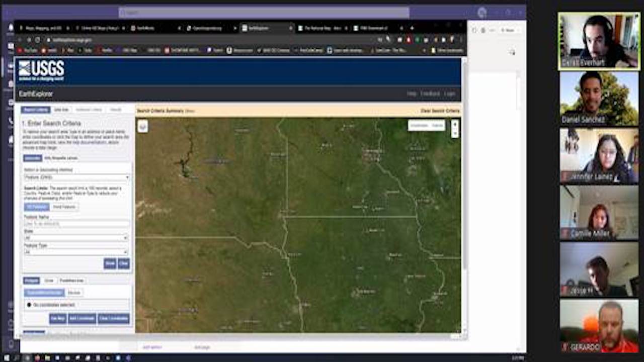644x362 pixels.
Task: Click into the Feature Name text field
Action: pyautogui.click(x=76, y=223)
